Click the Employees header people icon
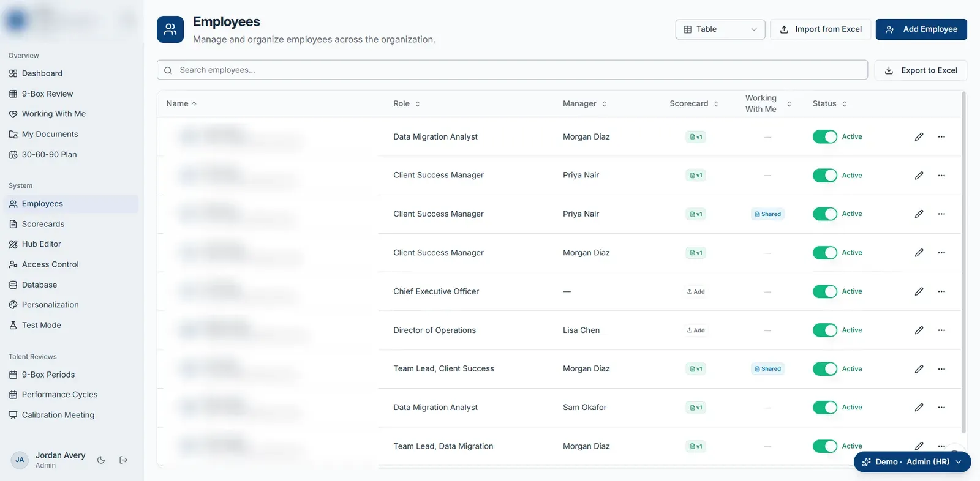The image size is (980, 481). click(170, 29)
